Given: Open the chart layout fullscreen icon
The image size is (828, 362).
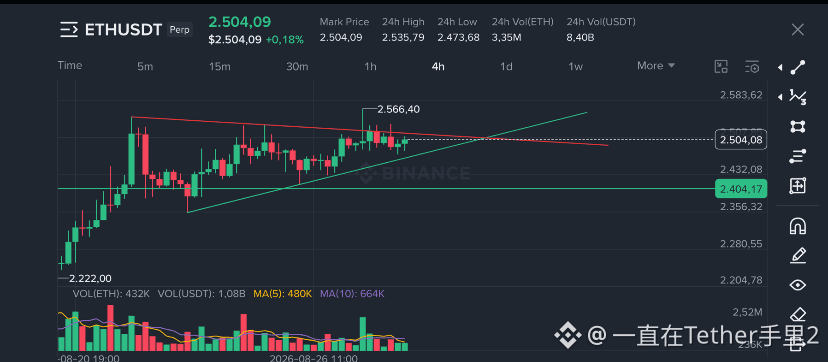Looking at the screenshot, I should point(721,66).
